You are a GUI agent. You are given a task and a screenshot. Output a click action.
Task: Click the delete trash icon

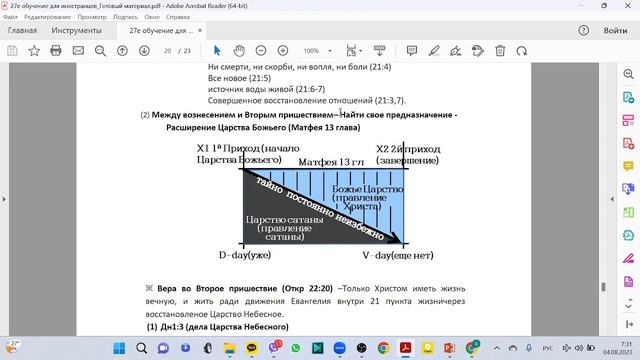(x=500, y=51)
